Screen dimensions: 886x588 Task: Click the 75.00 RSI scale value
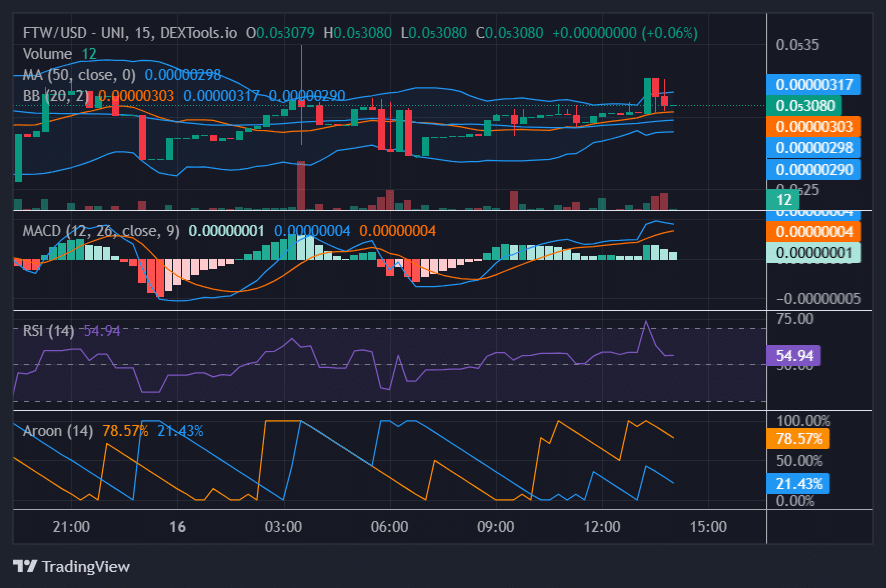tap(794, 319)
